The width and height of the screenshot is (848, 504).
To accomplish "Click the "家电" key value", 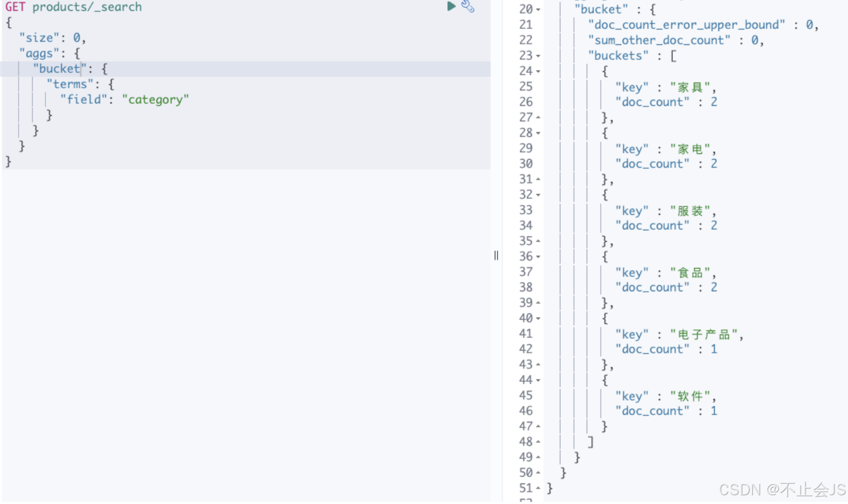I will click(690, 149).
